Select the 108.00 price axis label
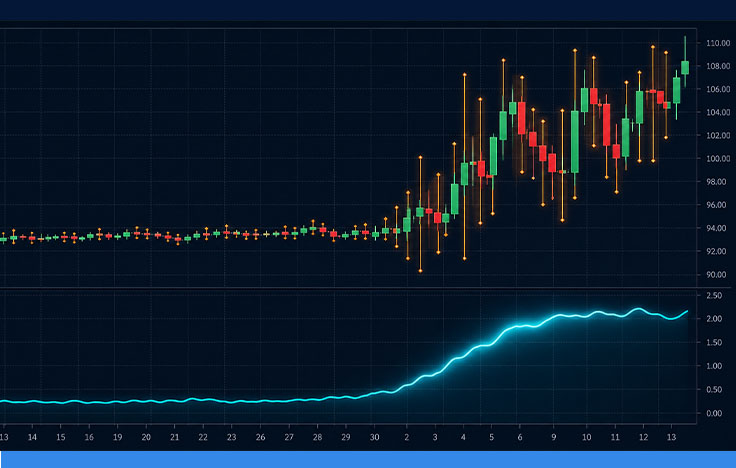736x468 pixels. coord(718,66)
